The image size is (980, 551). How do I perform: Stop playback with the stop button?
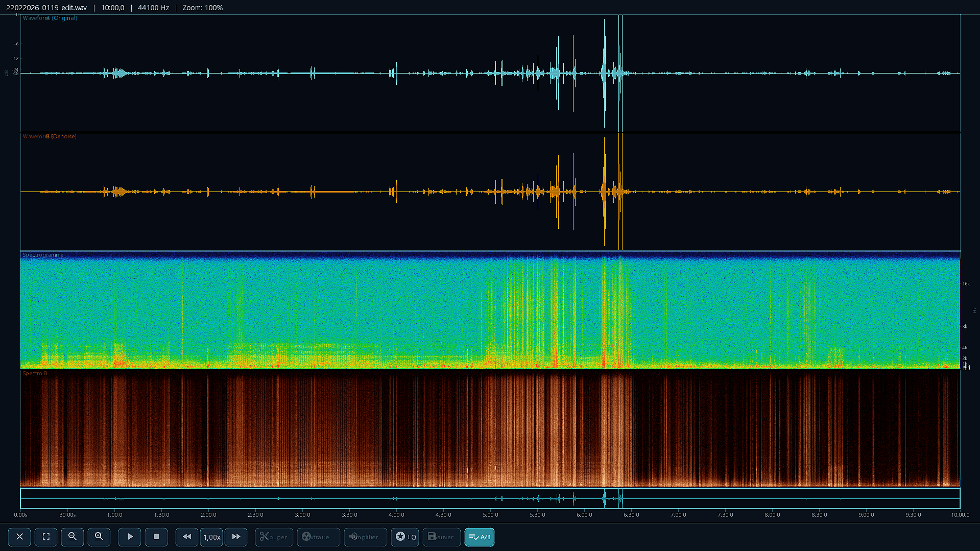(156, 537)
